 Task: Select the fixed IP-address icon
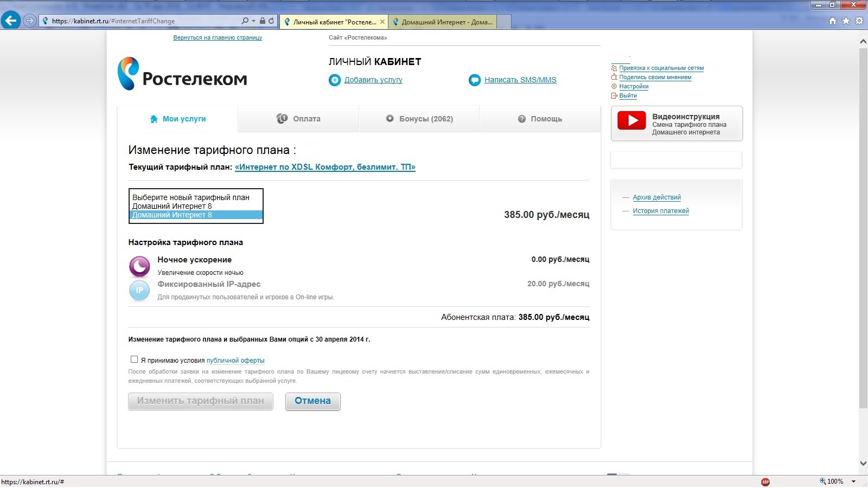[139, 290]
